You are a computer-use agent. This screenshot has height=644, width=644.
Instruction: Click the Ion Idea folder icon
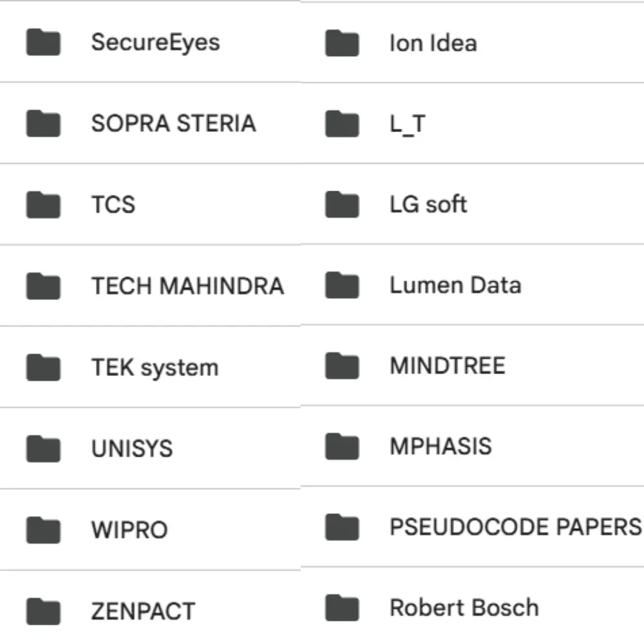coord(342,44)
